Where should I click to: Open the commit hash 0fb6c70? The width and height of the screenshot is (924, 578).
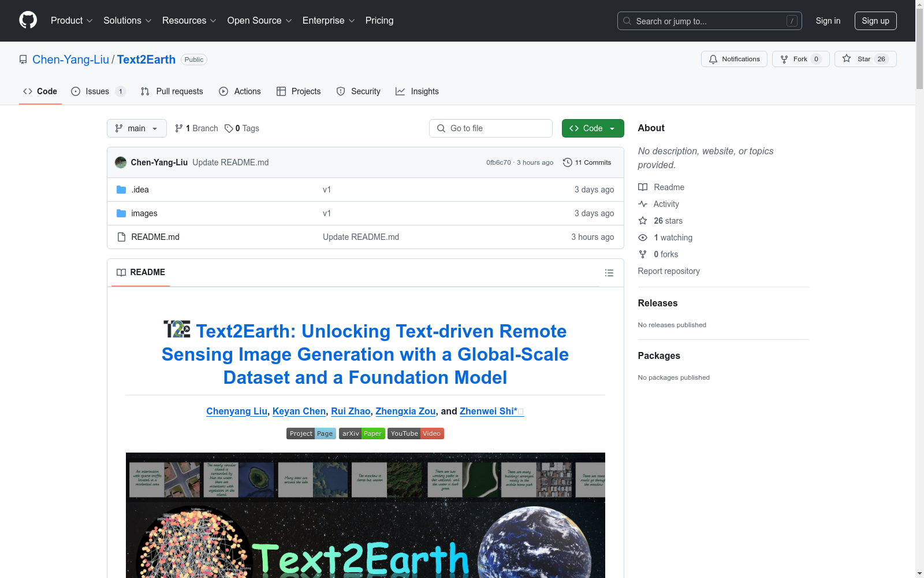pyautogui.click(x=498, y=162)
